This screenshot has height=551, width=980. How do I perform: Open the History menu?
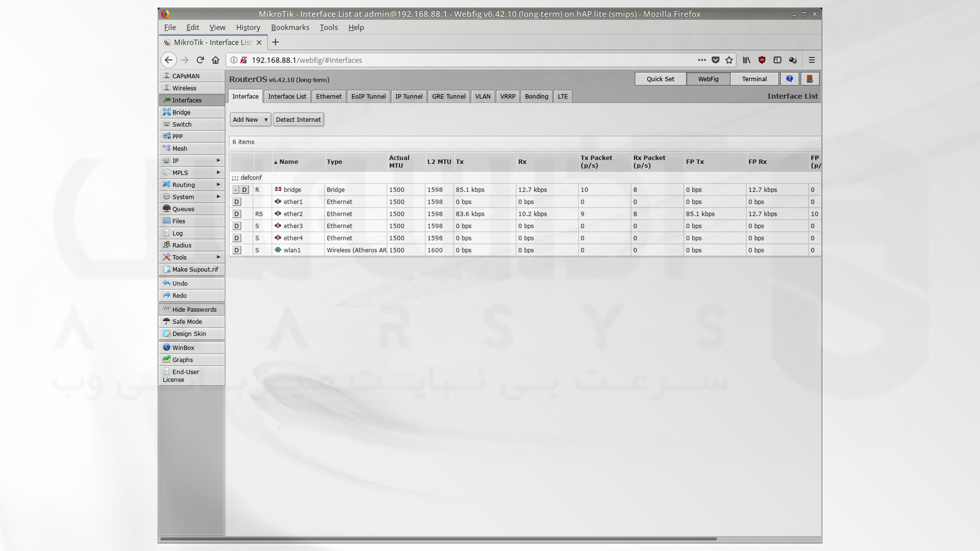point(248,28)
